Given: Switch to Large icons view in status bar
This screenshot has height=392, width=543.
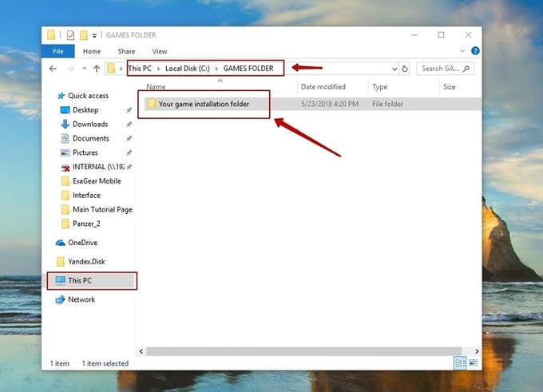Looking at the screenshot, I should point(472,363).
